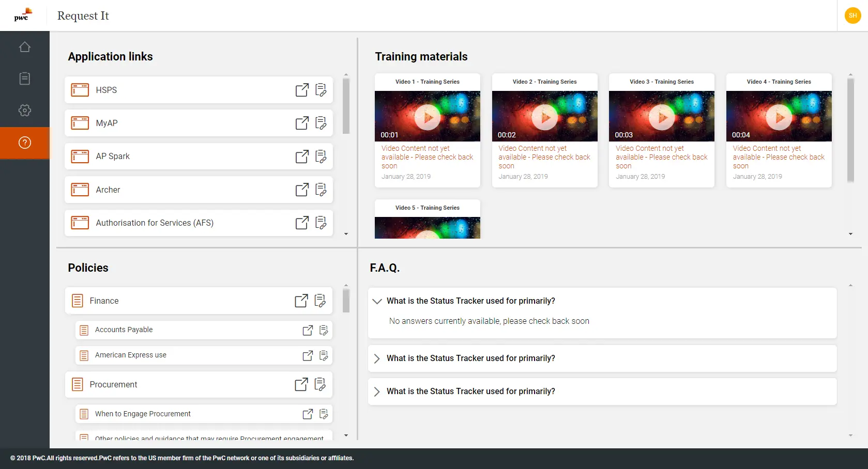The image size is (868, 469).
Task: Open the Authorisation for Services (AFS) link
Action: point(199,223)
